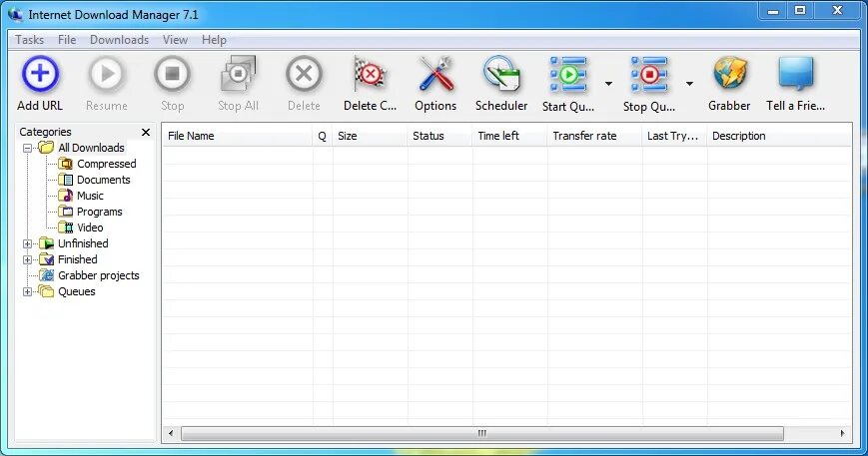The width and height of the screenshot is (868, 456).
Task: Click the scrollbar left arrow
Action: [171, 433]
